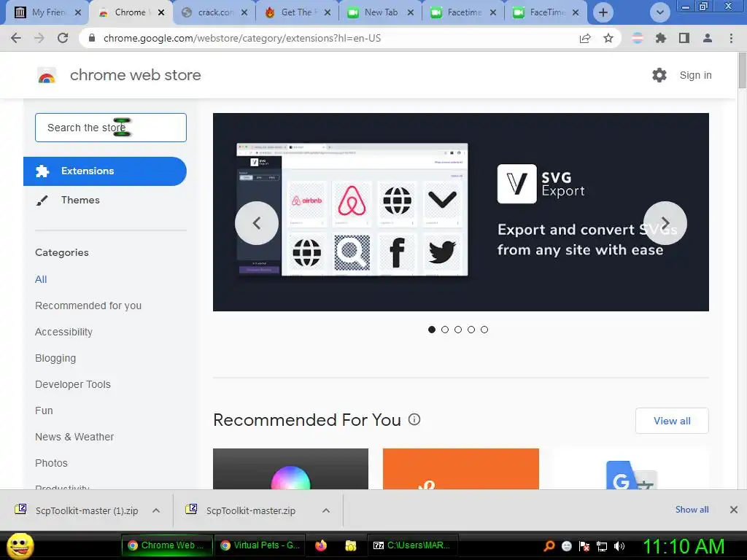The image size is (747, 560).
Task: Select the third carousel dot
Action: (458, 330)
